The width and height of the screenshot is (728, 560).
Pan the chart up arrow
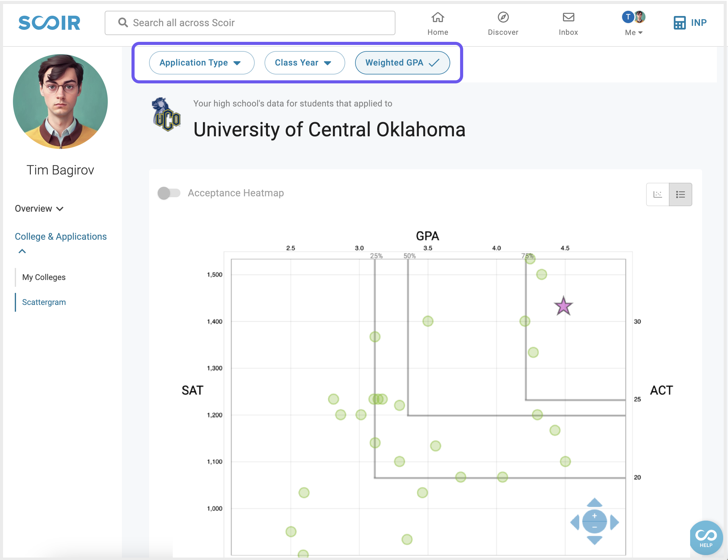tap(594, 502)
